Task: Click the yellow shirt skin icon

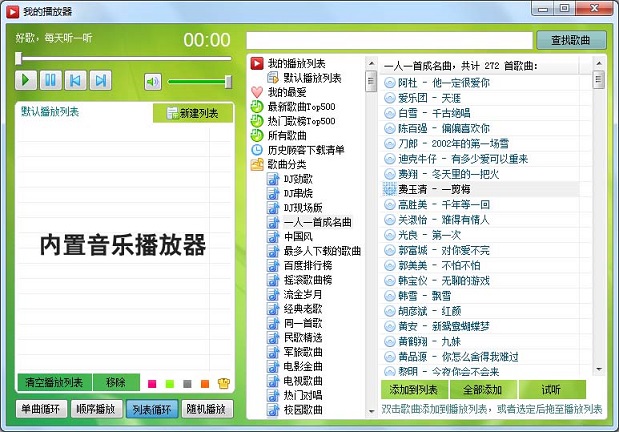Action: click(224, 383)
